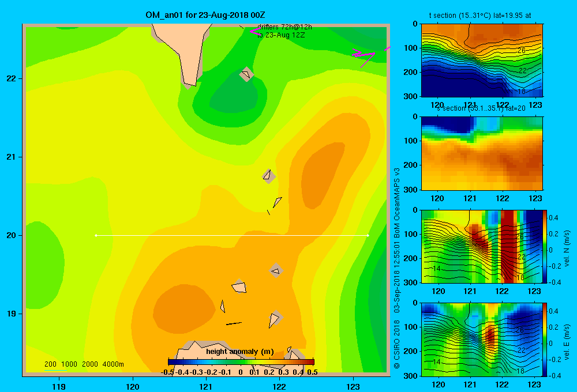Click the "drifters 72h@12h" label
The width and height of the screenshot is (577, 392).
284,27
